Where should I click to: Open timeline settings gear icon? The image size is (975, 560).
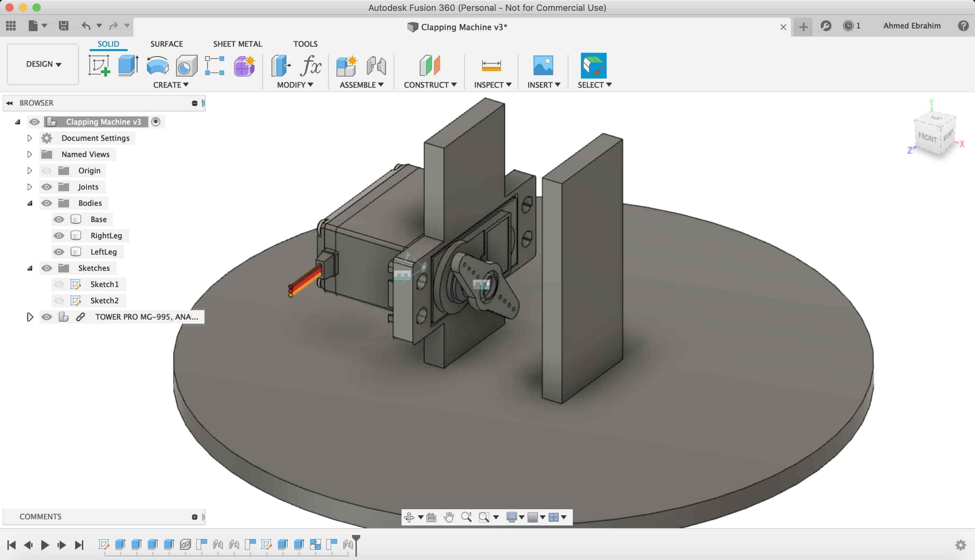pos(961,545)
